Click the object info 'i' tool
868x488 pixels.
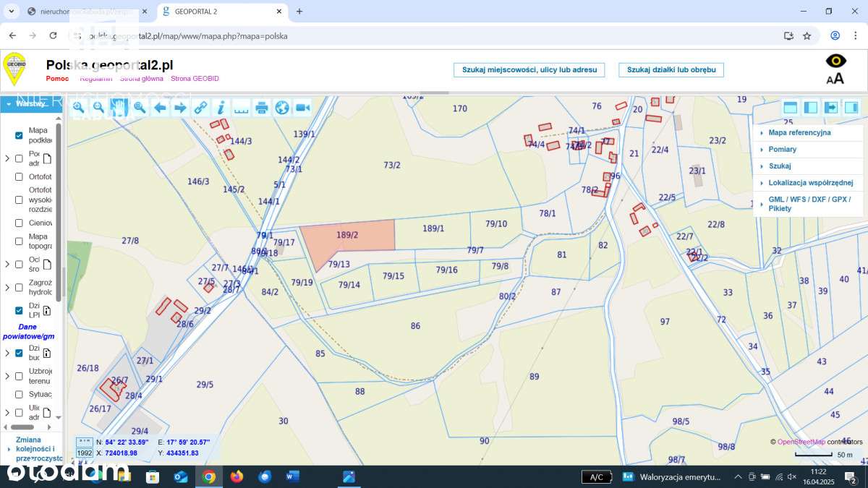pyautogui.click(x=221, y=108)
